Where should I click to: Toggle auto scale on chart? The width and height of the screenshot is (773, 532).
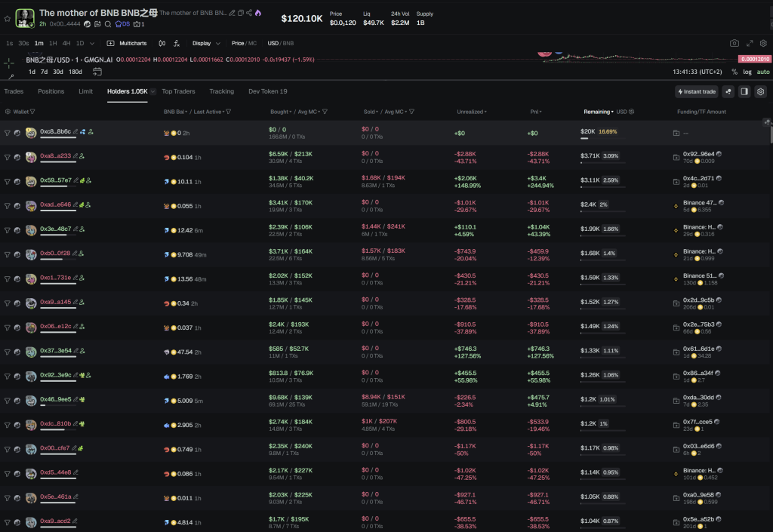coord(763,72)
